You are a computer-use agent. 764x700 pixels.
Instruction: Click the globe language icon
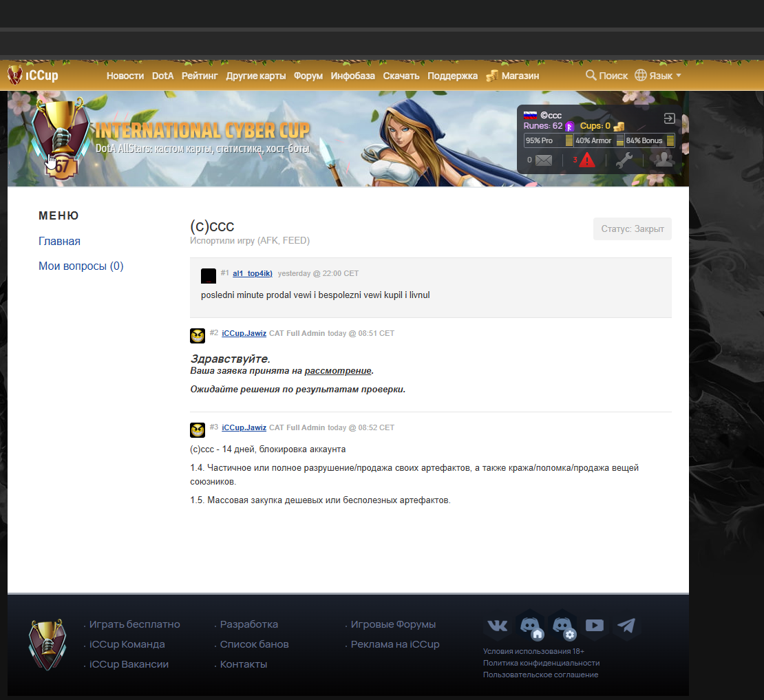(641, 75)
